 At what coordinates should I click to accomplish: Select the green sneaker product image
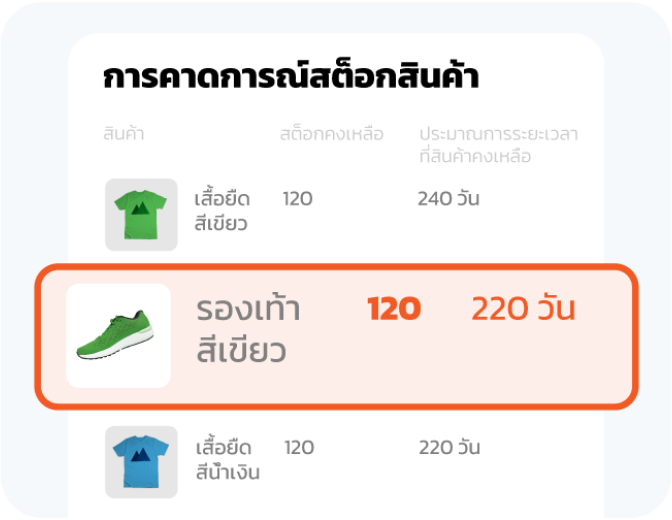[x=118, y=336]
